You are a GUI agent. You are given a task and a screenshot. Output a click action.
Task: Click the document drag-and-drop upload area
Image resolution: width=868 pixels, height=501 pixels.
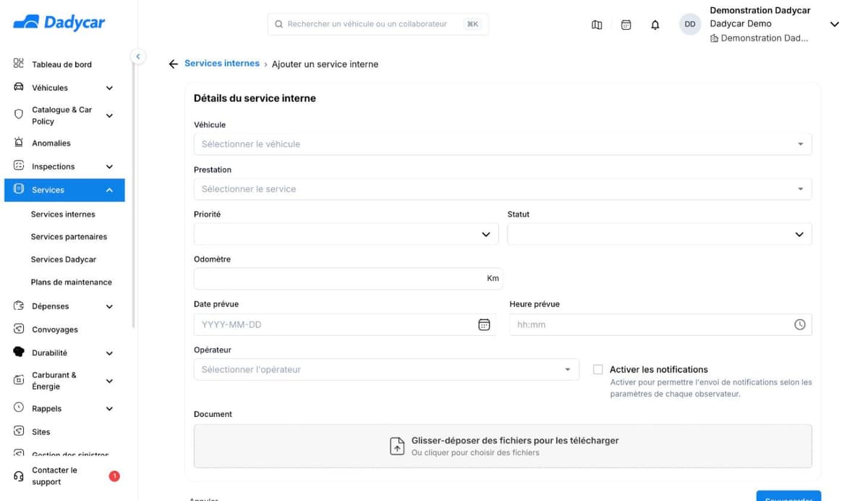503,446
